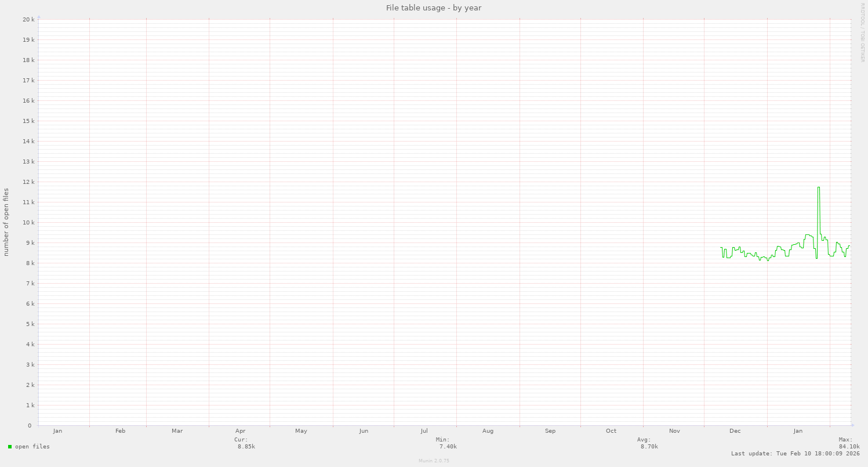Image resolution: width=868 pixels, height=467 pixels.
Task: Expand the Apr month label
Action: (x=239, y=430)
